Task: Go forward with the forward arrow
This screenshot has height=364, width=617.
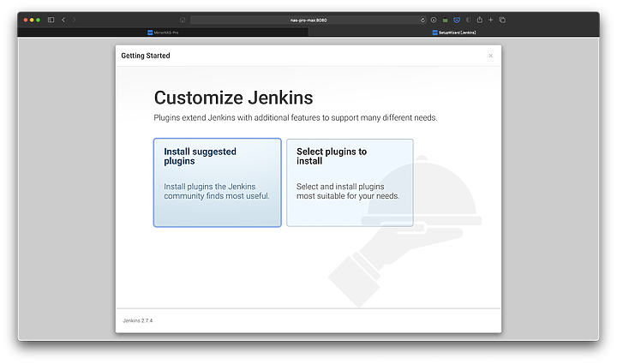Action: point(74,20)
